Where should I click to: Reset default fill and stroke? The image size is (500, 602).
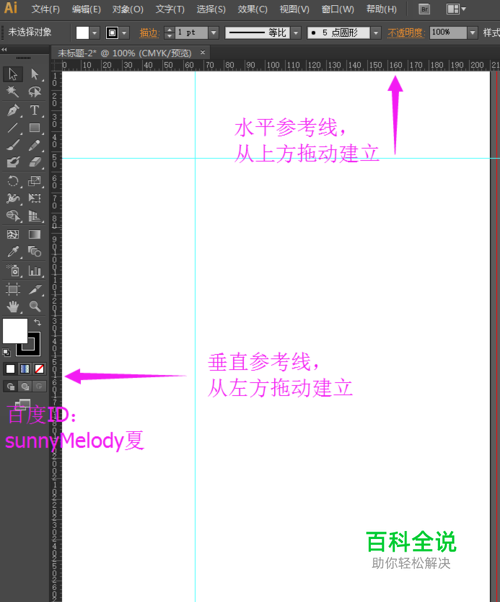point(6,352)
